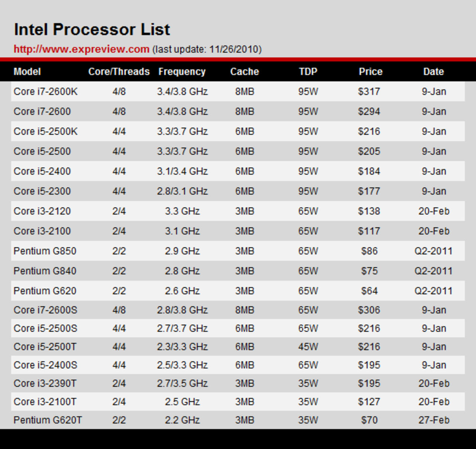Select the $70 price value

[x=369, y=420]
